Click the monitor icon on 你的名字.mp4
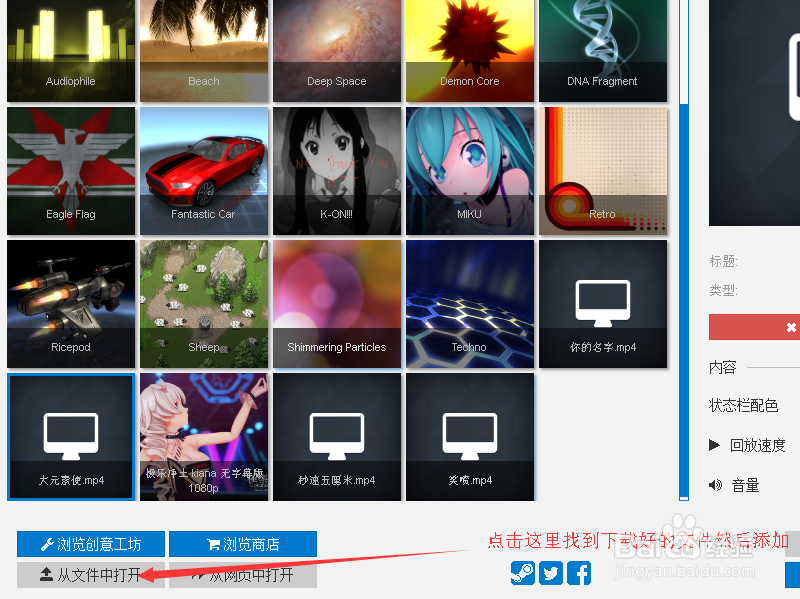800x599 pixels. [x=603, y=303]
